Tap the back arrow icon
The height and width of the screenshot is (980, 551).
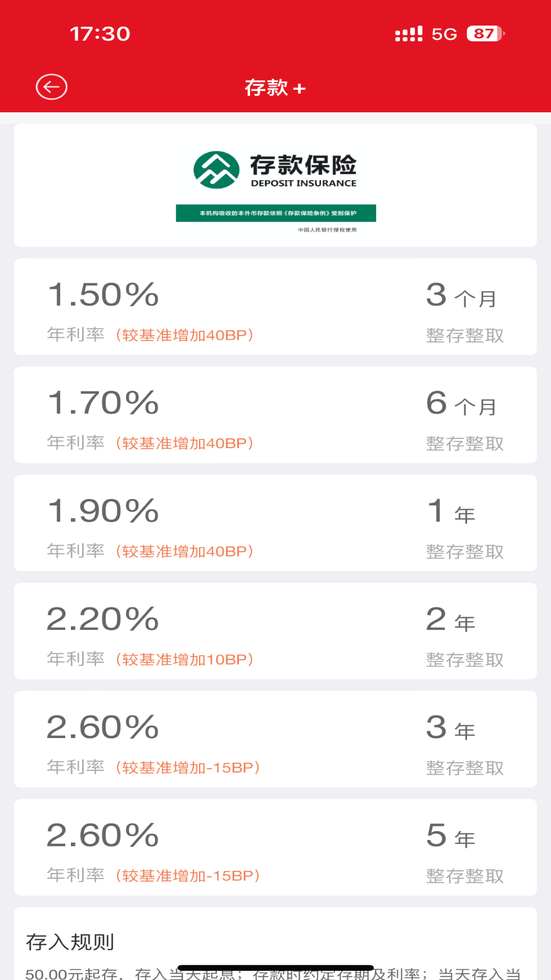52,87
